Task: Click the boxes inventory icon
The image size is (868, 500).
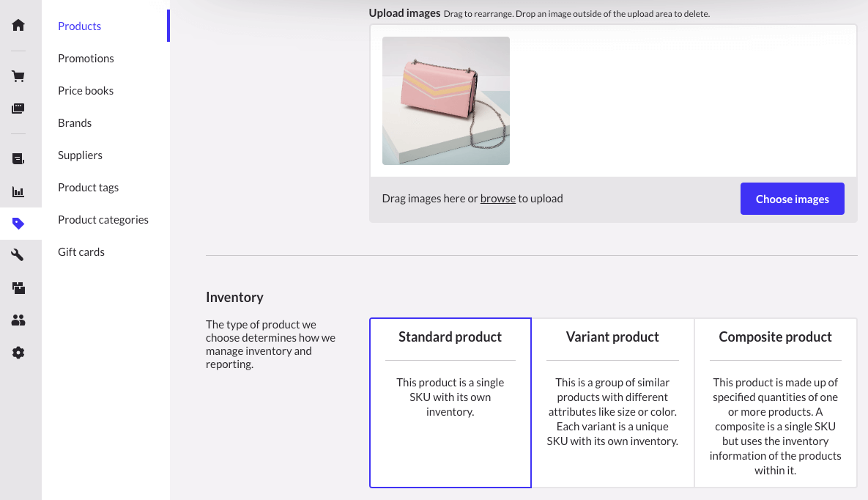Action: (18, 288)
